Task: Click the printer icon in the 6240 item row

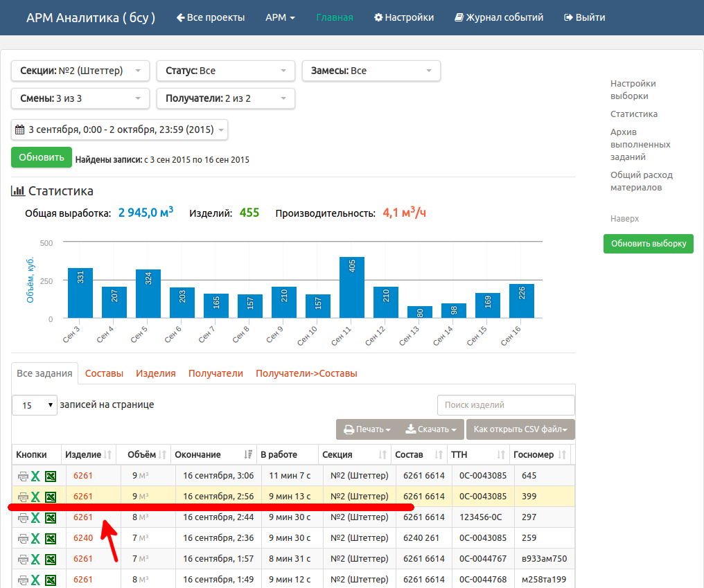Action: (22, 538)
